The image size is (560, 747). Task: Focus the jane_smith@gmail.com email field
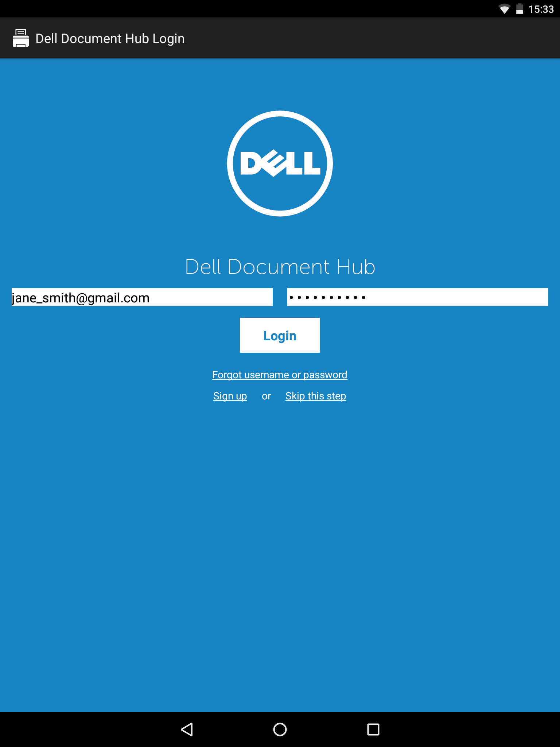(x=142, y=297)
